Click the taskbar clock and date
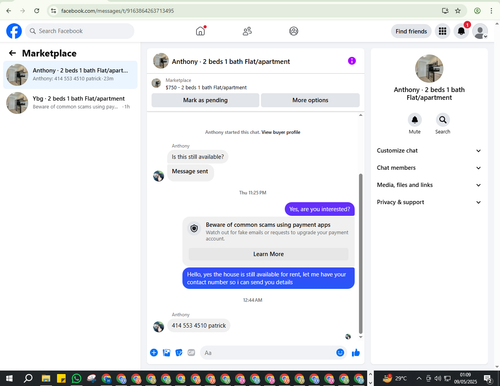The height and width of the screenshot is (386, 500). pos(465,378)
